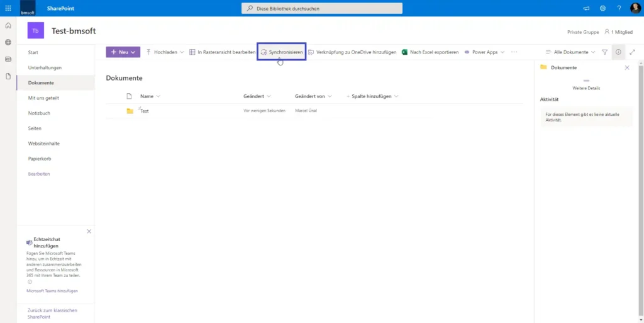The height and width of the screenshot is (323, 644).
Task: Expand the Neu dropdown button
Action: [x=123, y=52]
